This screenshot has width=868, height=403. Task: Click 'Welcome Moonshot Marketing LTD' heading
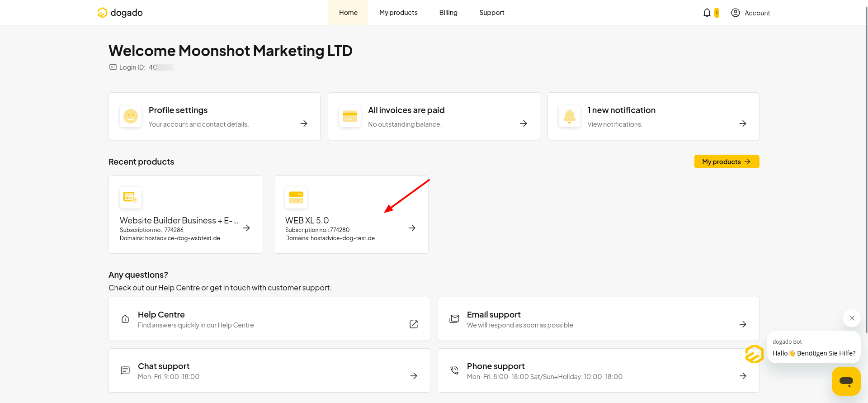(x=231, y=51)
